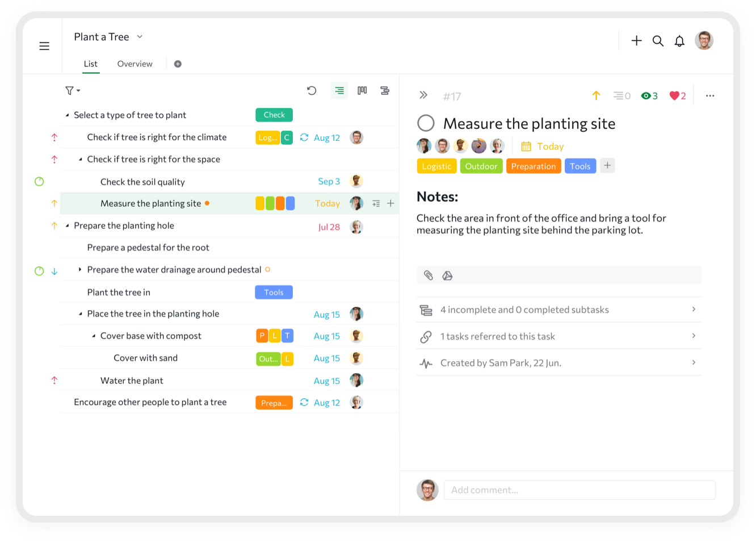Open the 4 incomplete subtasks row

(x=559, y=310)
